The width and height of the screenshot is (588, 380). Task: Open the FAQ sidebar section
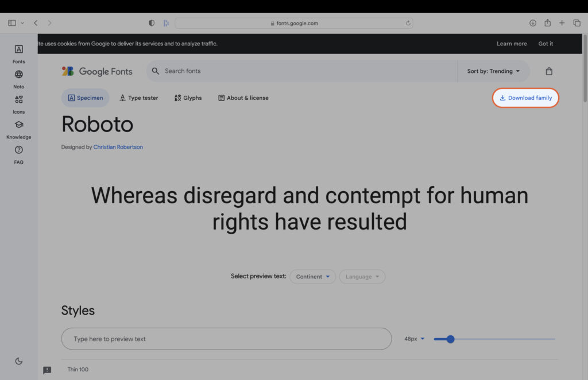(x=18, y=154)
